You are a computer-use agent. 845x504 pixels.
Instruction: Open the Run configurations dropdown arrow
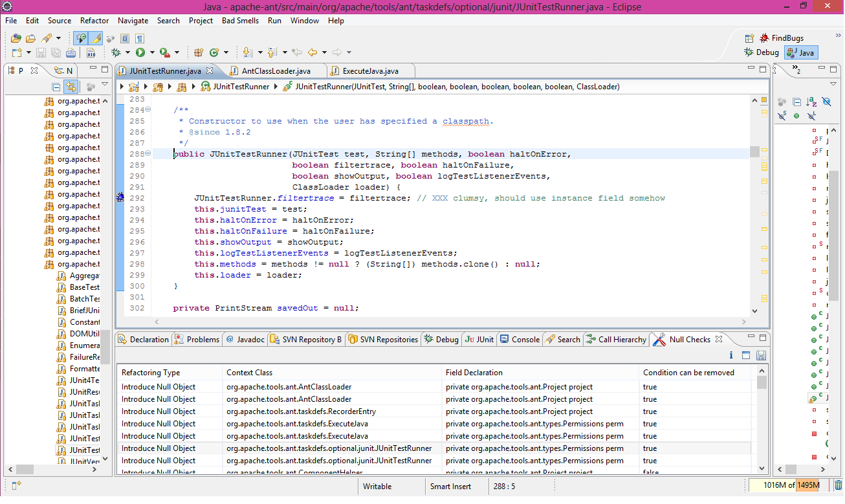click(x=152, y=52)
